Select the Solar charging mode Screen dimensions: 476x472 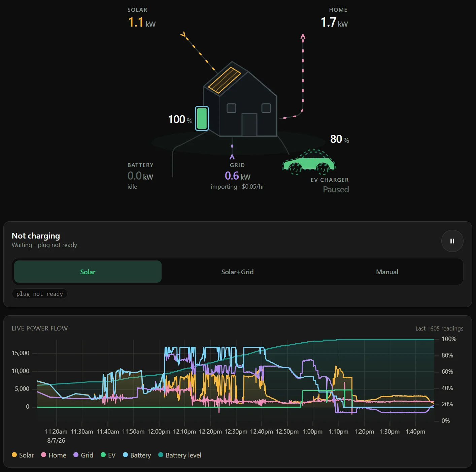coord(88,272)
